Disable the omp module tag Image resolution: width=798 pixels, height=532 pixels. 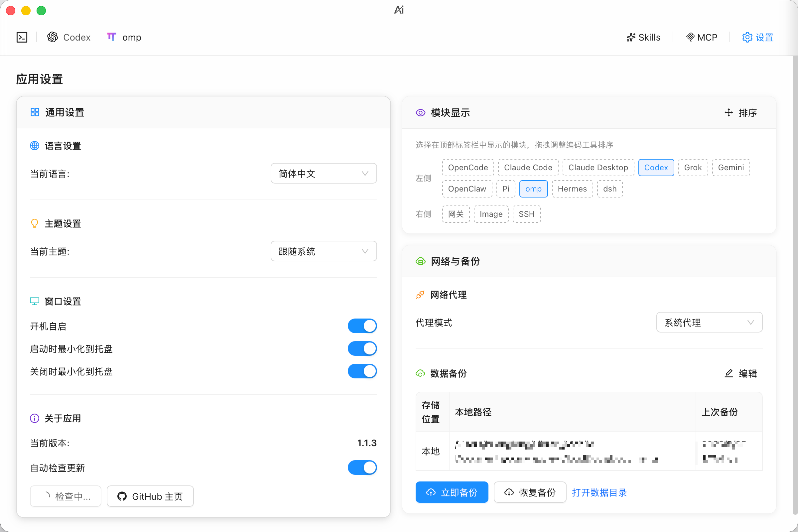coord(533,189)
